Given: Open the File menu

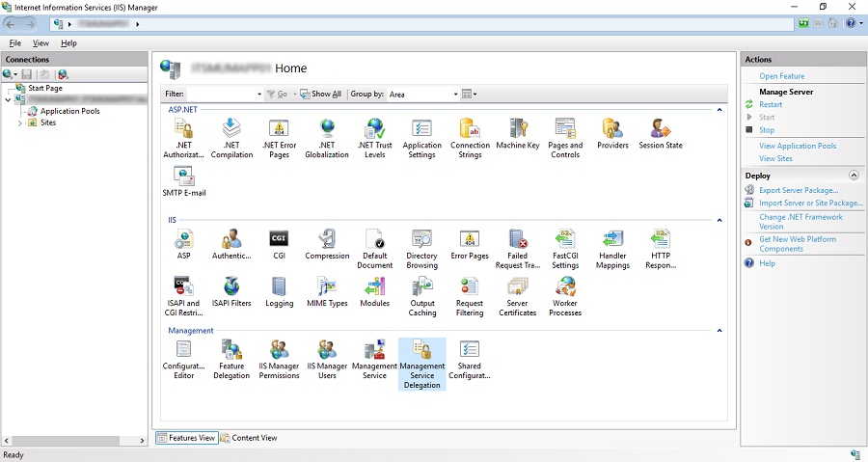Looking at the screenshot, I should coord(14,43).
